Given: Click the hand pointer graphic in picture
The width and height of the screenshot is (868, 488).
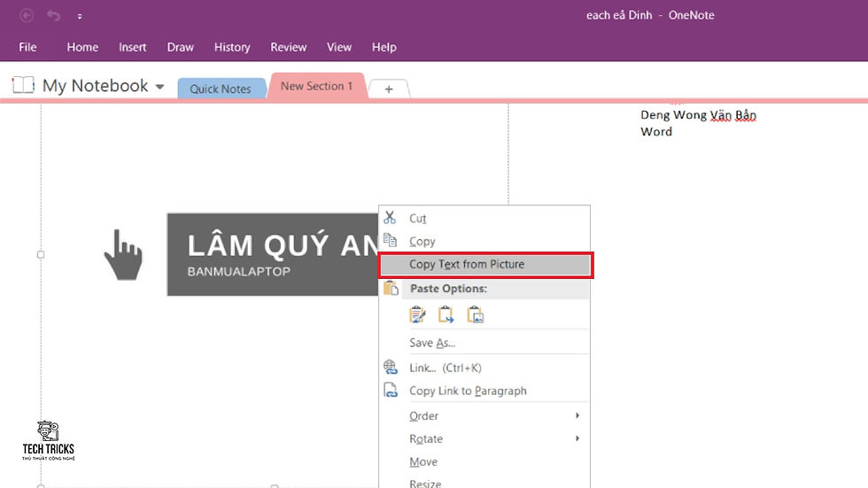Looking at the screenshot, I should pyautogui.click(x=123, y=254).
